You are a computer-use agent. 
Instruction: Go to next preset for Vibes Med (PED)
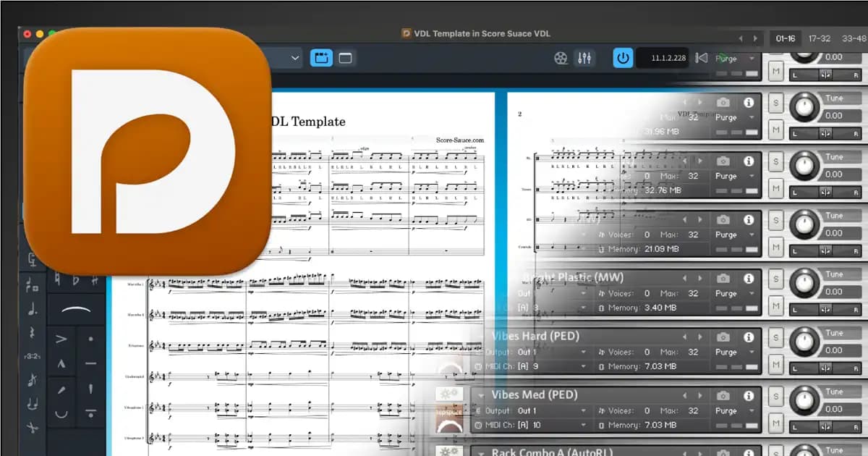click(702, 395)
